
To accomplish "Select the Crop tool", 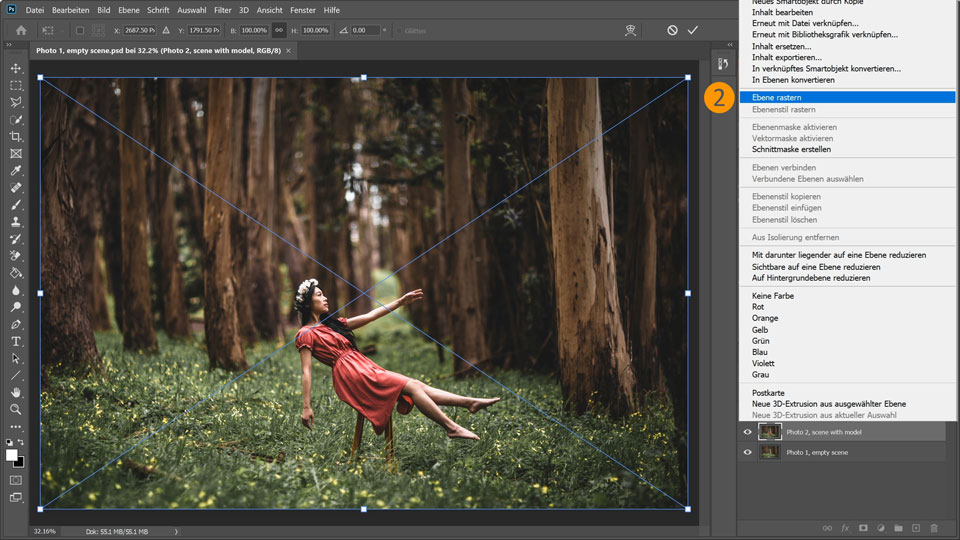I will click(16, 136).
